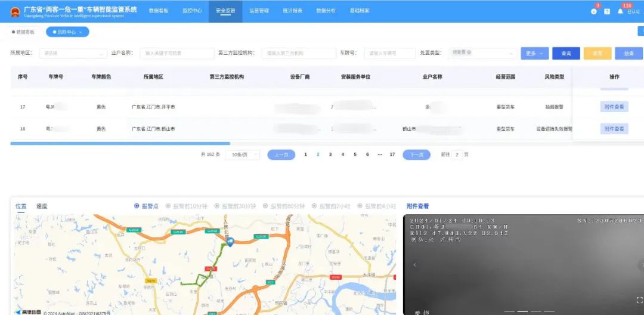Open 监控中心 in top navigation

click(192, 11)
